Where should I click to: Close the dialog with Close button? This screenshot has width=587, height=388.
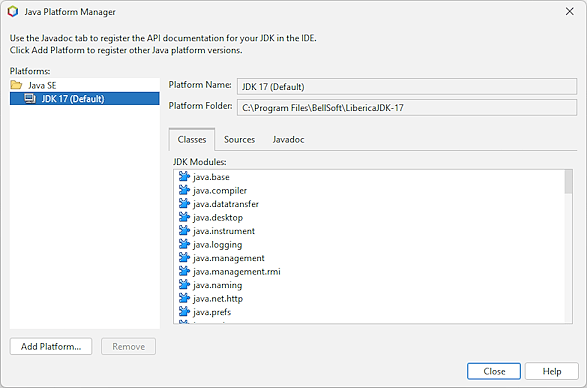494,371
